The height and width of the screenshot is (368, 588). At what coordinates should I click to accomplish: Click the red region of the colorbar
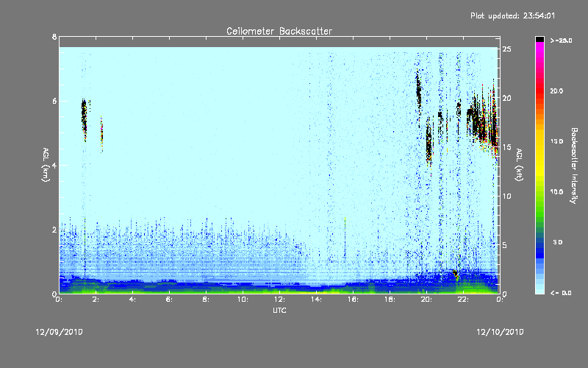pyautogui.click(x=539, y=90)
